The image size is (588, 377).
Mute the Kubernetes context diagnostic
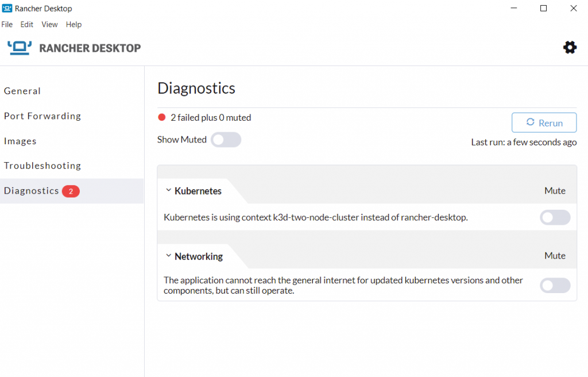pyautogui.click(x=555, y=217)
